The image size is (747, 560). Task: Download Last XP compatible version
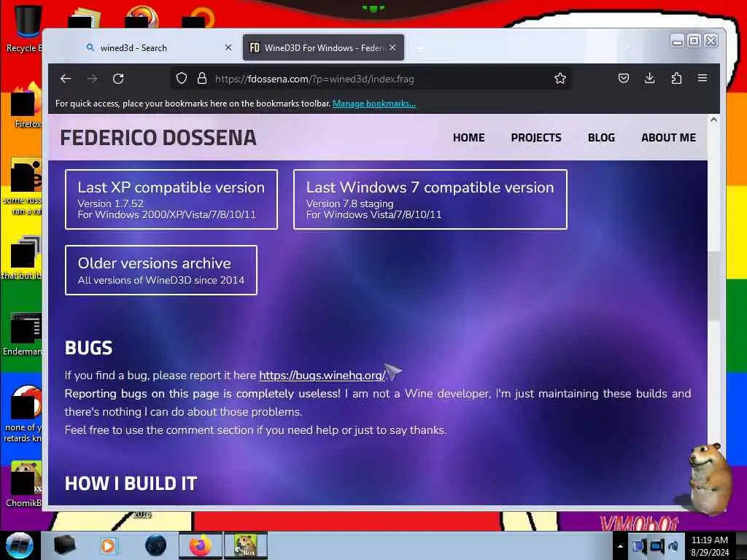click(x=171, y=200)
